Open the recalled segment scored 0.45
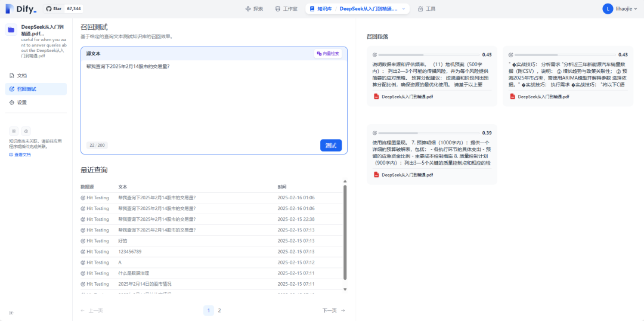The image size is (644, 321). (432, 76)
